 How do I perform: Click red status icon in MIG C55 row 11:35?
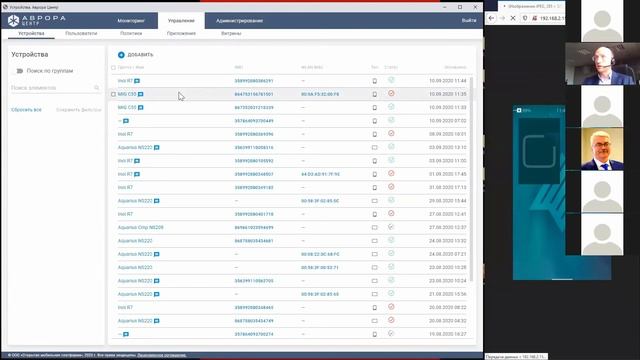coord(391,93)
